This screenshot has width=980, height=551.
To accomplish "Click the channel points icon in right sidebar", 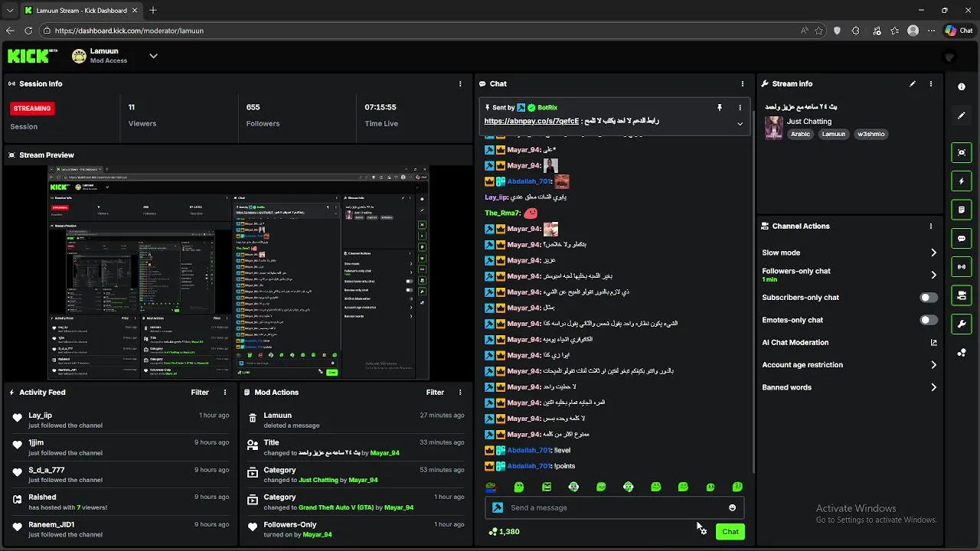I will pyautogui.click(x=962, y=353).
